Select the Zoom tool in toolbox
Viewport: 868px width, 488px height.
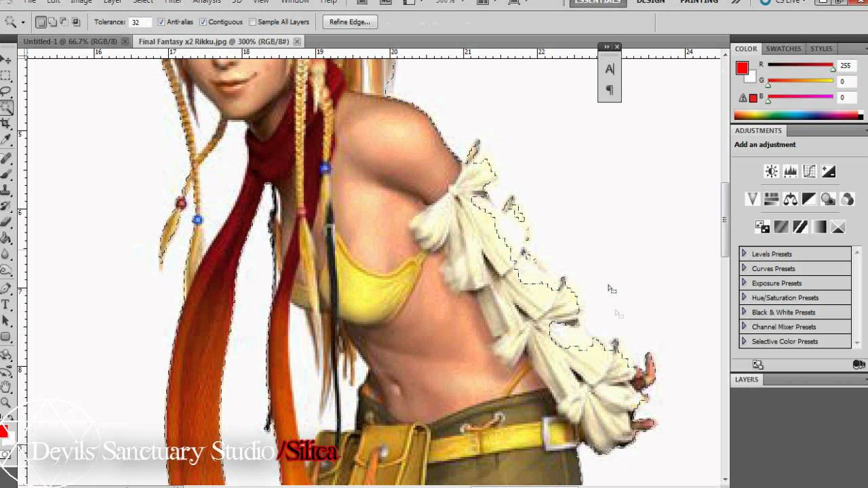5,403
